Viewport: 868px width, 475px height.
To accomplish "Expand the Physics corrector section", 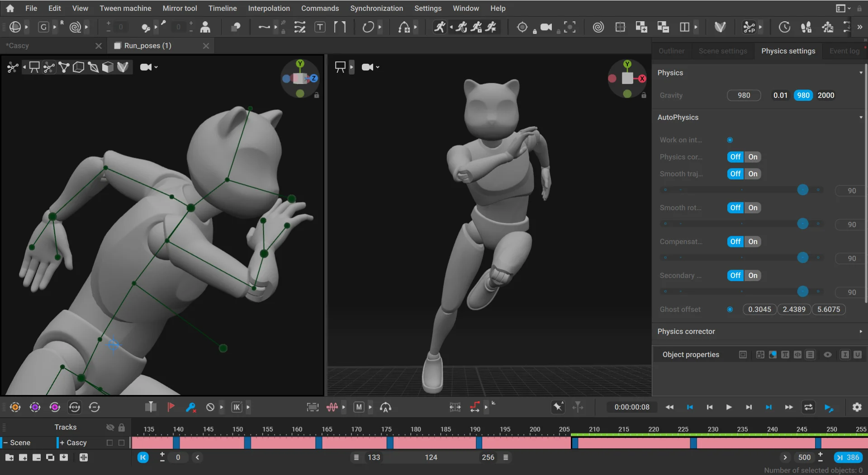I will (860, 331).
